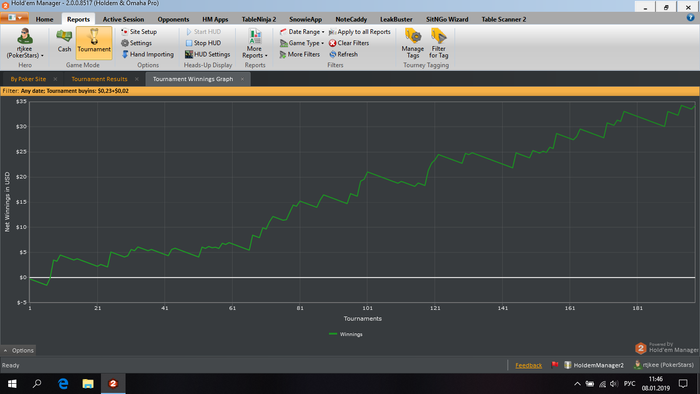The image size is (700, 394).
Task: Click the Feedback link
Action: pyautogui.click(x=529, y=365)
